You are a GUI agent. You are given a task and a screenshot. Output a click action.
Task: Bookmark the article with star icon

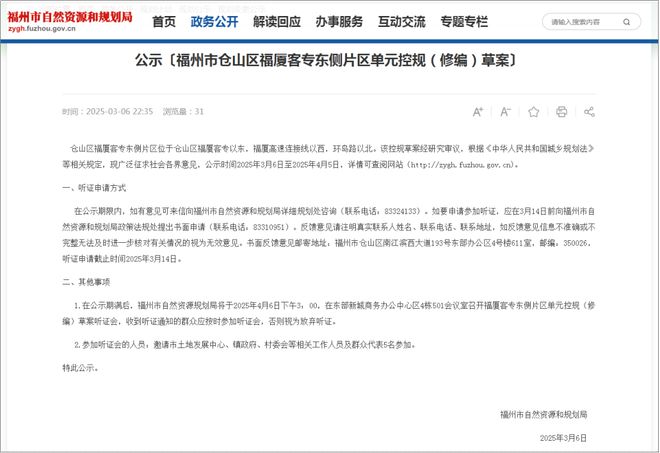click(x=533, y=112)
